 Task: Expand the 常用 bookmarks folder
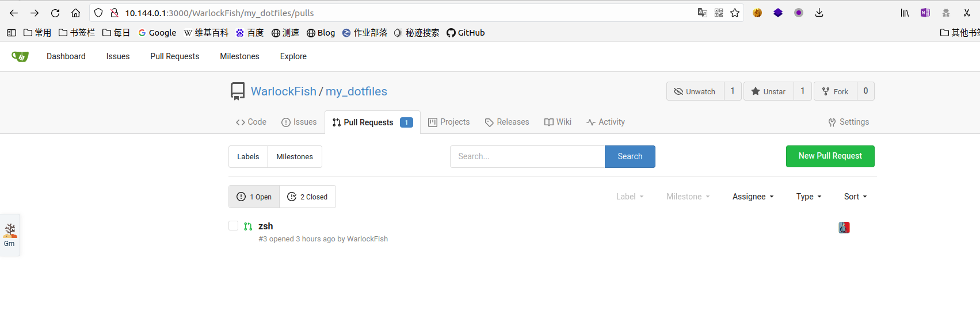(37, 33)
